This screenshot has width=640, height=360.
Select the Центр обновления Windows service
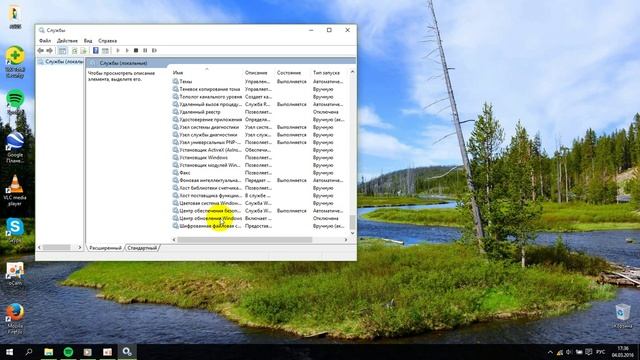(x=260, y=218)
